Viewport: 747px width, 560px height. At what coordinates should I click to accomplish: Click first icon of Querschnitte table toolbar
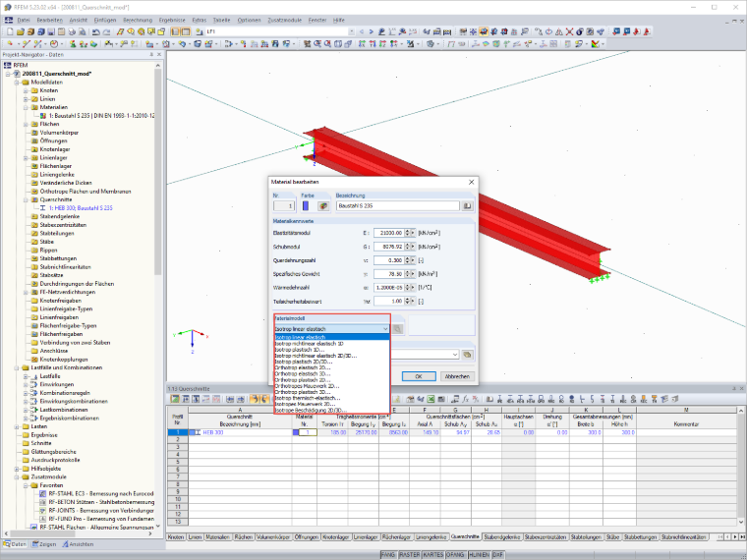[175, 399]
